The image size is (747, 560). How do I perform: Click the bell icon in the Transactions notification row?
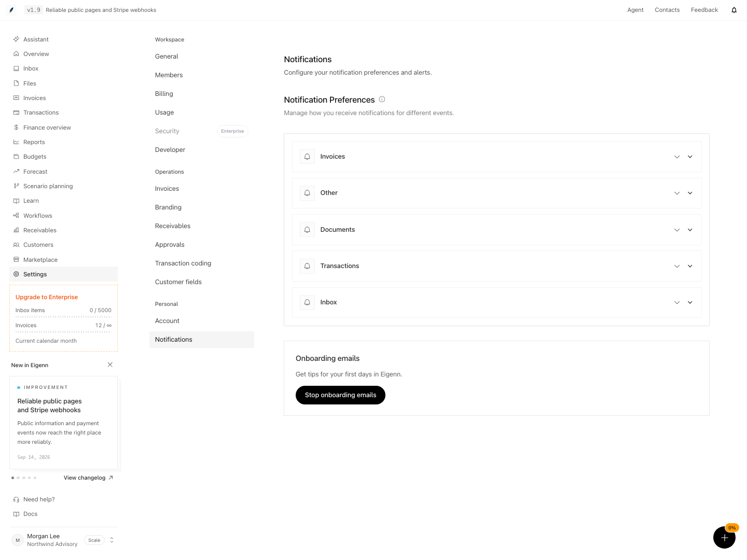click(x=307, y=266)
